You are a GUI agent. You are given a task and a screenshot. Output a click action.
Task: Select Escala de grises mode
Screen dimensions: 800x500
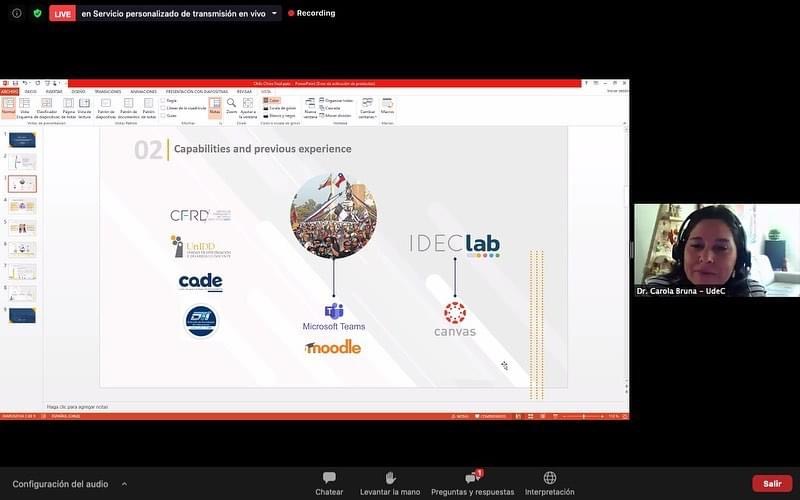coord(279,108)
